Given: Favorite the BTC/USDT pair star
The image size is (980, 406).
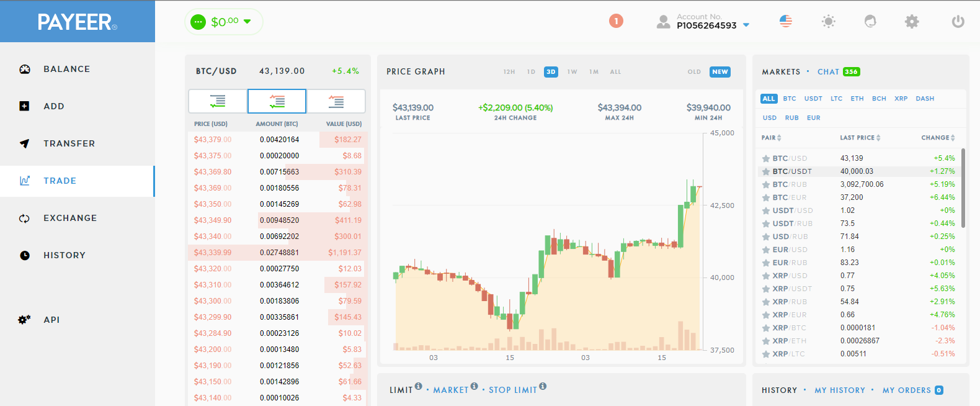Looking at the screenshot, I should [766, 172].
